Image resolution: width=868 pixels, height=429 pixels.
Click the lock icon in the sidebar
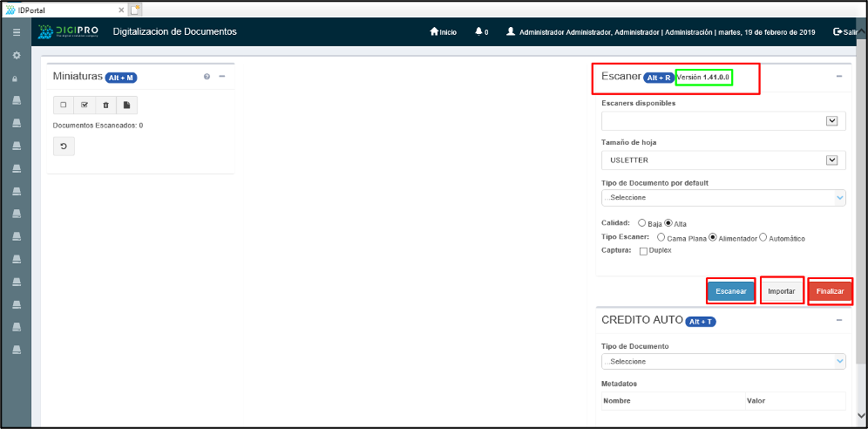pyautogui.click(x=16, y=78)
